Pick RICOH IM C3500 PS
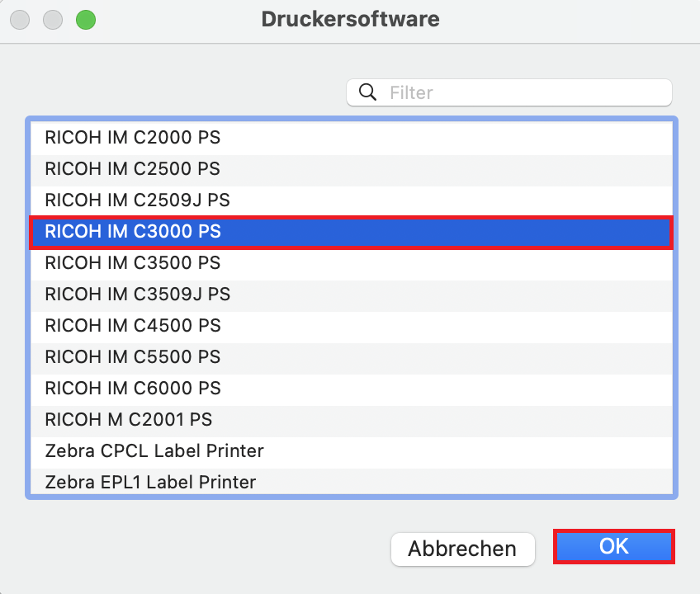Viewport: 700px width, 594px height. 352,263
